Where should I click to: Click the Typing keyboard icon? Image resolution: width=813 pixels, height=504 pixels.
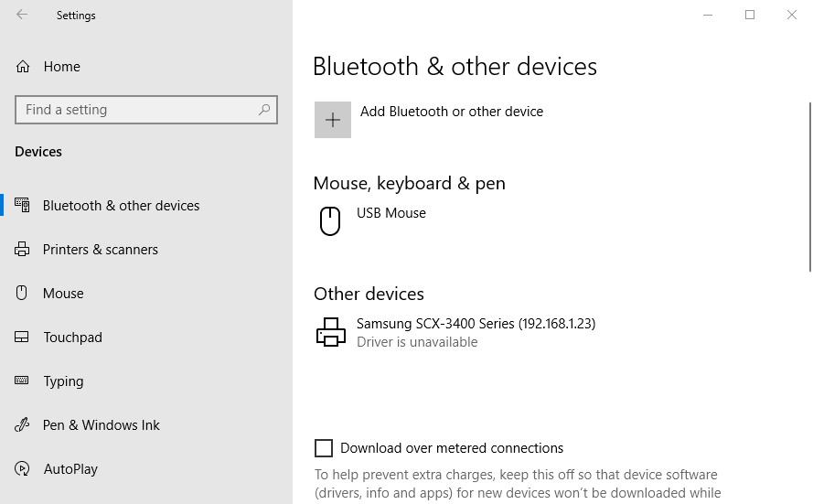click(22, 381)
